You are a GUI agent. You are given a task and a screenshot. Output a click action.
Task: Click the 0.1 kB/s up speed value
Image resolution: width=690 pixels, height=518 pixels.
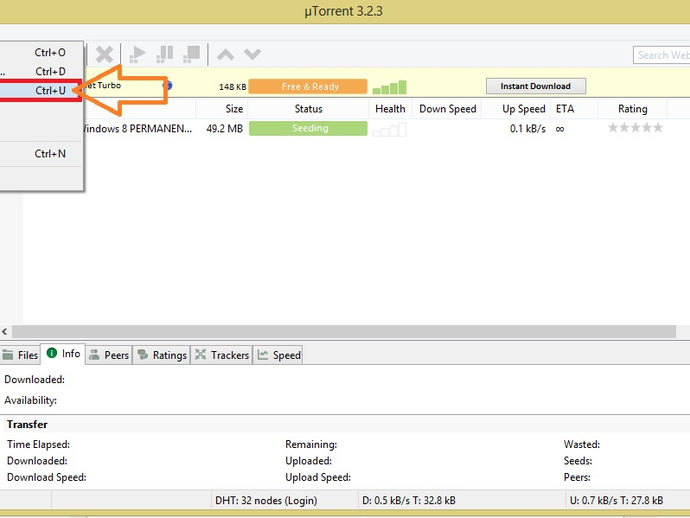[x=528, y=129]
